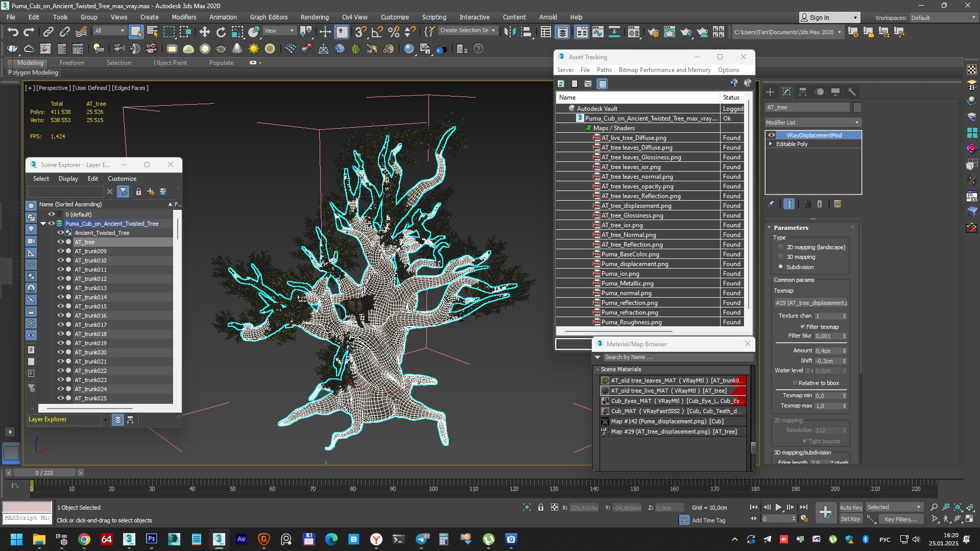Open the Graph Editors menu
The image size is (980, 551).
point(269,17)
